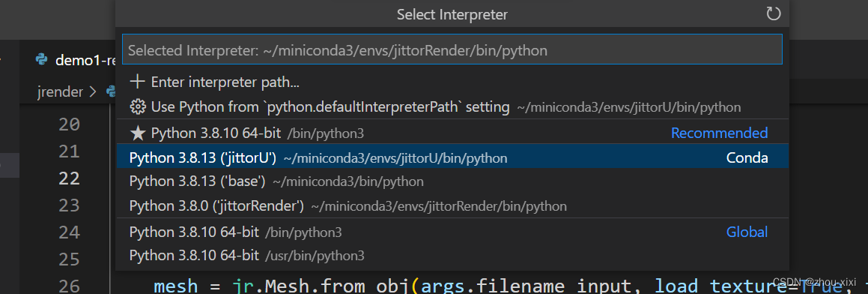
Task: Pick Python 3.8.0 ('jittorRender') interpreter
Action: (x=452, y=206)
